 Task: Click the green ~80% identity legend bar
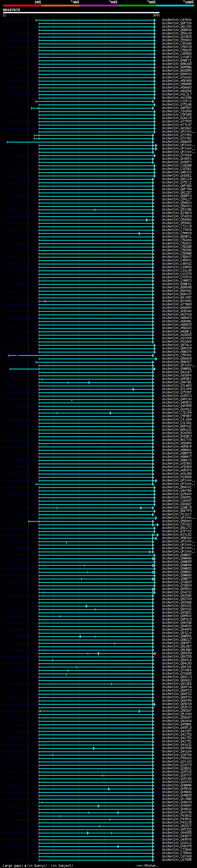click(x=136, y=6)
